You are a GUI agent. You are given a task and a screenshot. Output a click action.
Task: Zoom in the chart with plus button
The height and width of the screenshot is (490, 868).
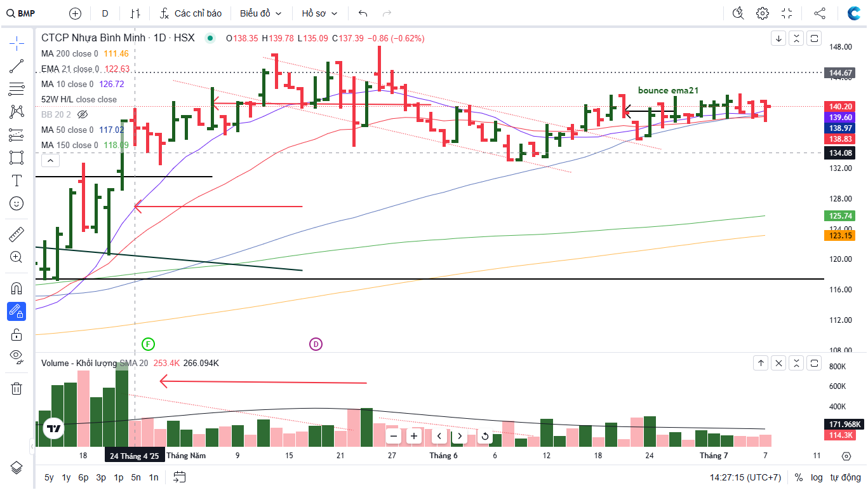(414, 436)
